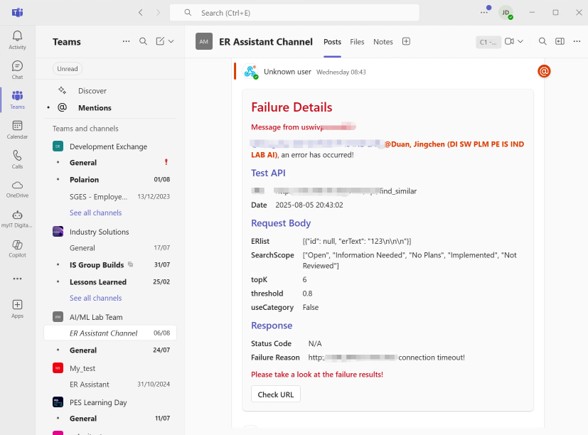The height and width of the screenshot is (435, 588).
Task: Add a new tab with plus icon
Action: [x=406, y=41]
